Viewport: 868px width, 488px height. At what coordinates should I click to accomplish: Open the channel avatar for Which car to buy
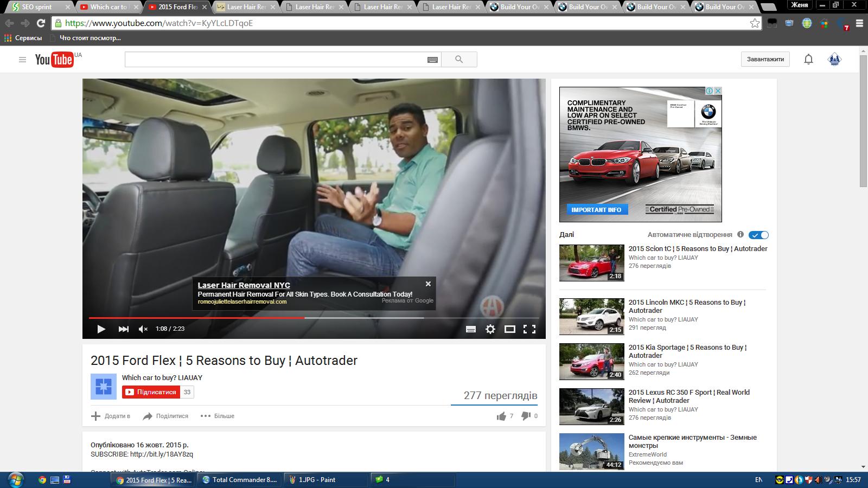(104, 387)
